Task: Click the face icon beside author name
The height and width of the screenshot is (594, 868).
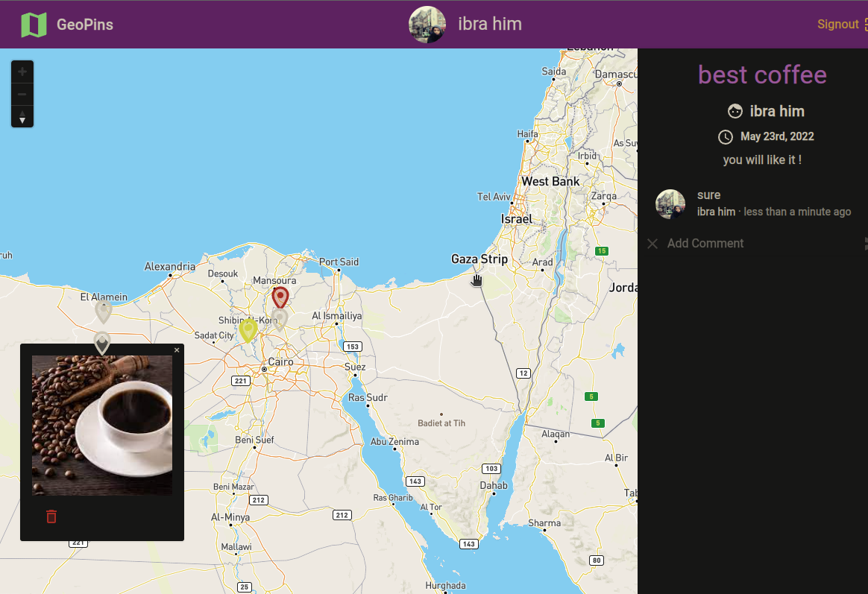Action: point(735,112)
